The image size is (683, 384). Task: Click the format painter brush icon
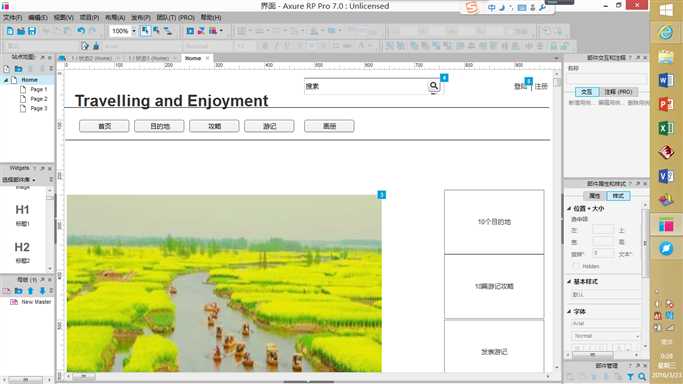(x=85, y=46)
